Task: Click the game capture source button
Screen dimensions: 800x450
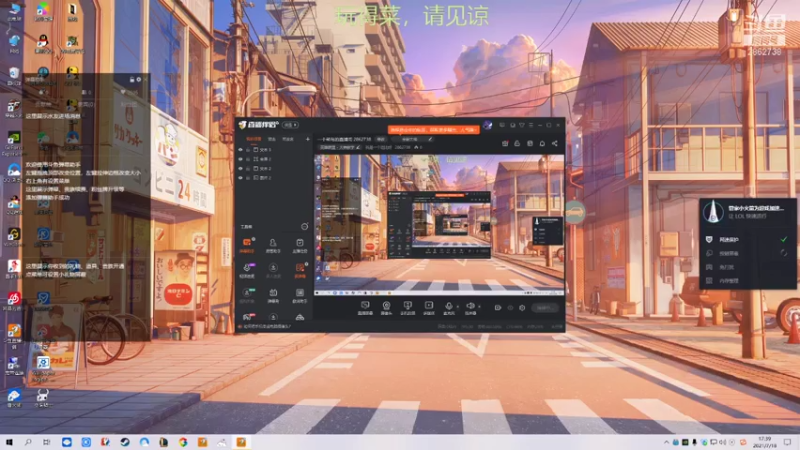Action: click(x=407, y=308)
